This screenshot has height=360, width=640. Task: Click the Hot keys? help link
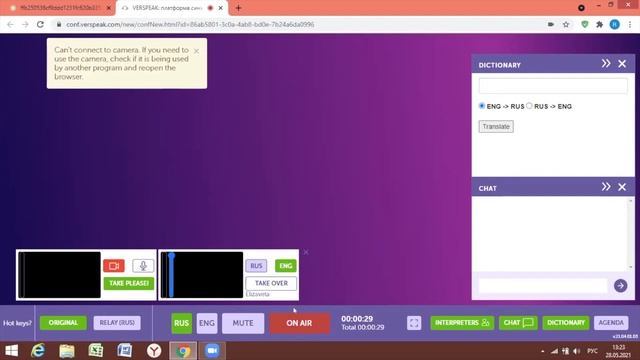click(17, 323)
